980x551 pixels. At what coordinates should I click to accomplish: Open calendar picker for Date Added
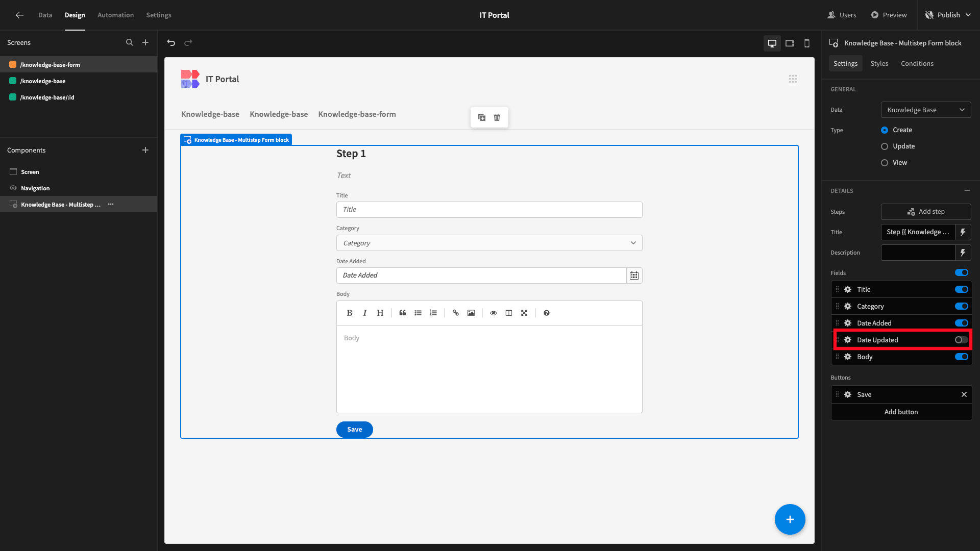point(634,275)
